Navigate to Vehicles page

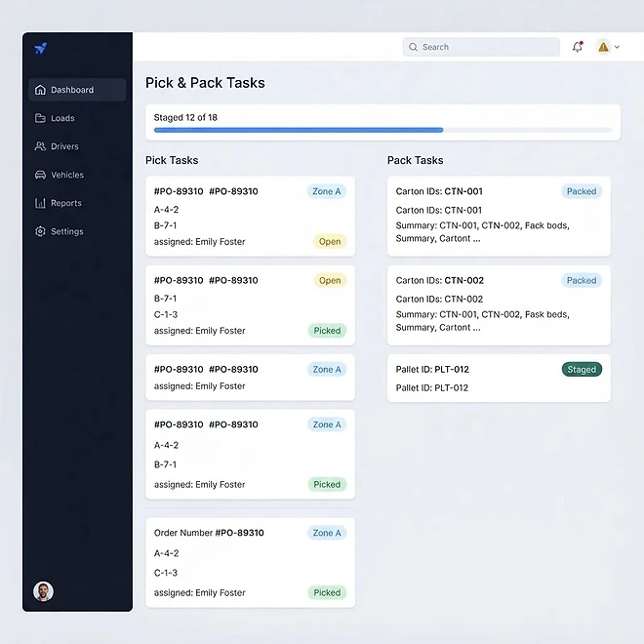[77, 175]
